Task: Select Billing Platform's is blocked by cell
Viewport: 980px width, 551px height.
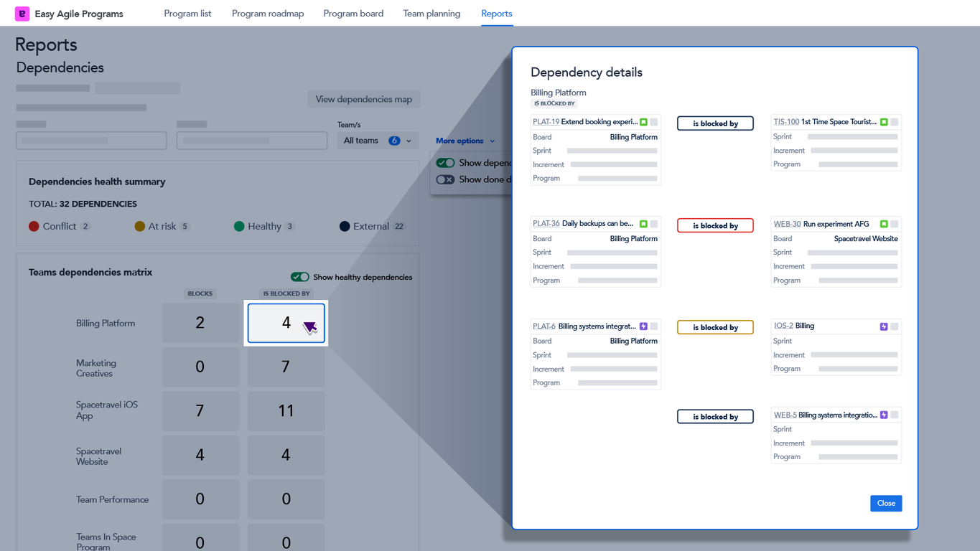Action: 286,323
